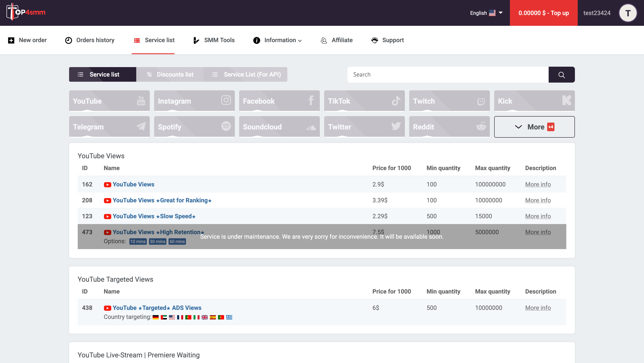Switch to Discounts list tab
Image resolution: width=644 pixels, height=363 pixels.
(170, 74)
